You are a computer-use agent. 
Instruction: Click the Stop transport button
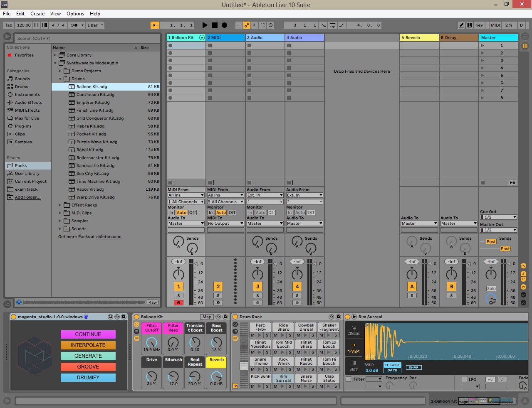(215, 25)
